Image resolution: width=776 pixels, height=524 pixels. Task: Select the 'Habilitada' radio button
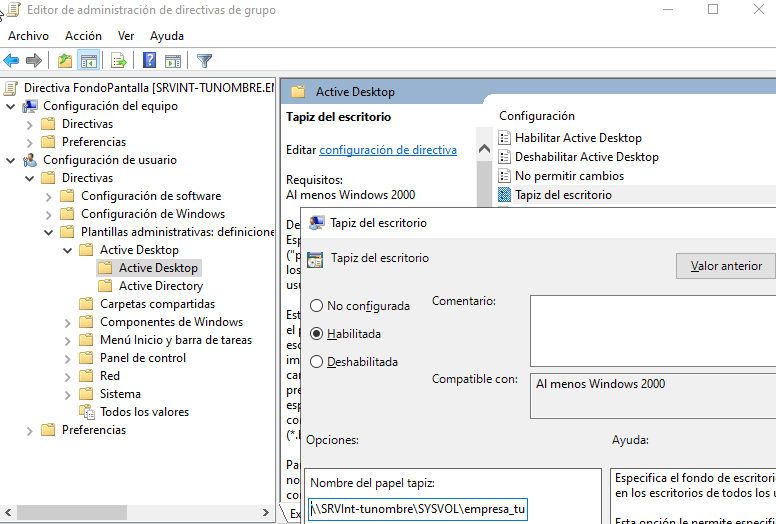317,334
